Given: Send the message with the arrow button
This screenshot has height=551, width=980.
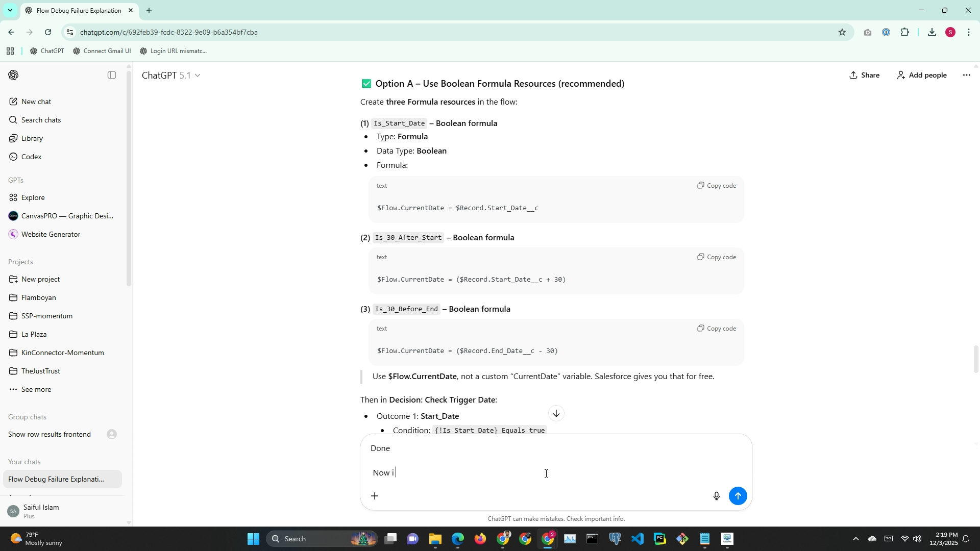Looking at the screenshot, I should coord(738,496).
